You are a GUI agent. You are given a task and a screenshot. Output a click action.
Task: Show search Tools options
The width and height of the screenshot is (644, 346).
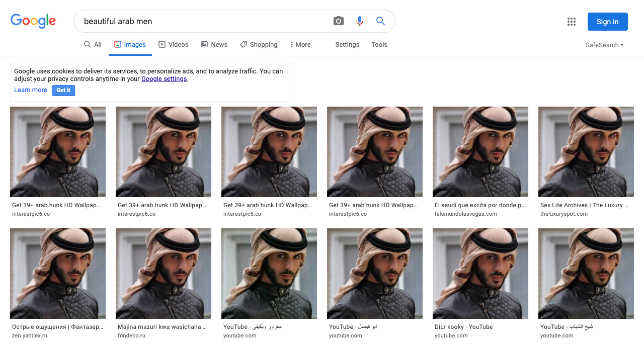pyautogui.click(x=379, y=45)
